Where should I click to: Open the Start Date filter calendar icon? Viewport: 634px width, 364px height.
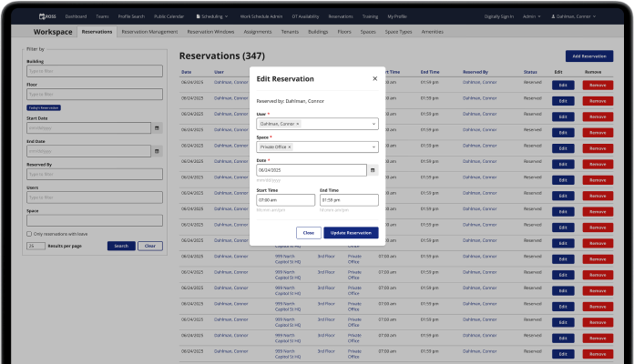point(156,127)
